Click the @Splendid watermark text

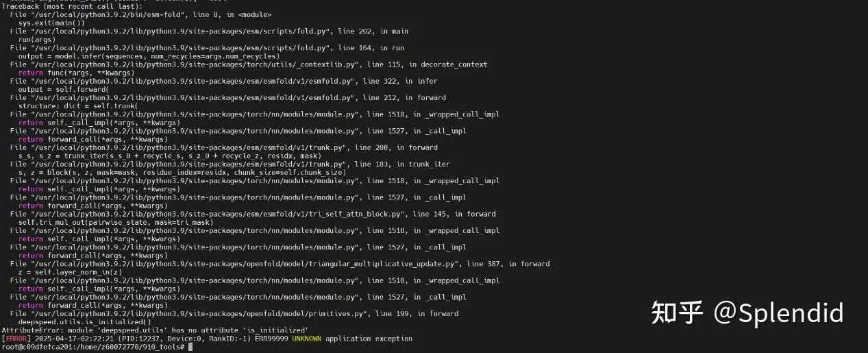pos(778,313)
